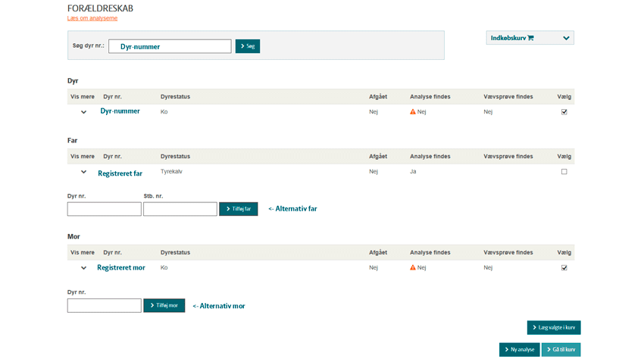
Task: Click the Dyr nr. input field under Mor
Action: pos(104,306)
